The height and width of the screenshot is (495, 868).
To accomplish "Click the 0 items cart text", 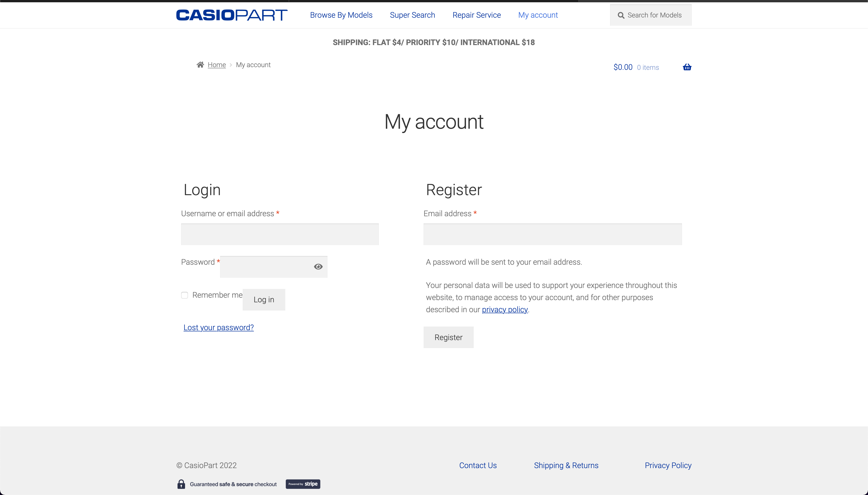I will pos(648,68).
